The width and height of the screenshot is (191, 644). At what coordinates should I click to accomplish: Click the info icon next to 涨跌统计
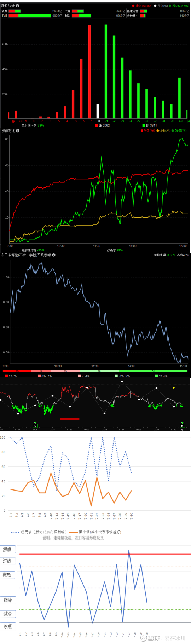pyautogui.click(x=18, y=6)
